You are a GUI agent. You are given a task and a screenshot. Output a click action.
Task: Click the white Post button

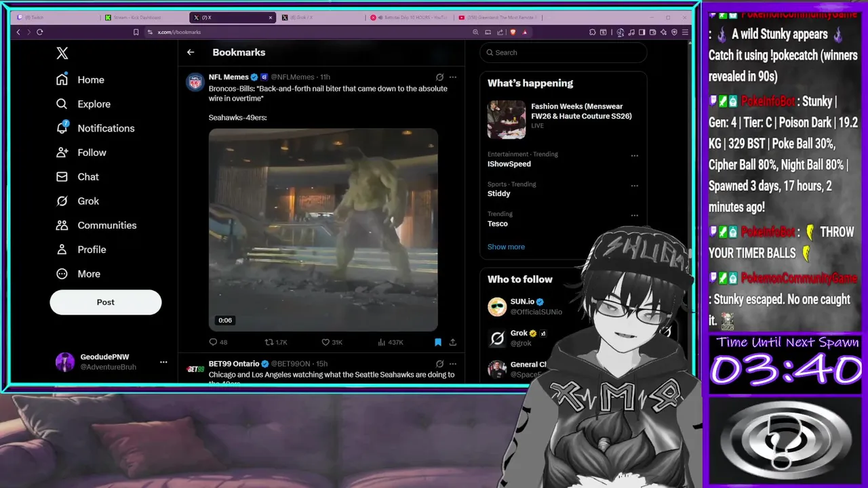106,302
